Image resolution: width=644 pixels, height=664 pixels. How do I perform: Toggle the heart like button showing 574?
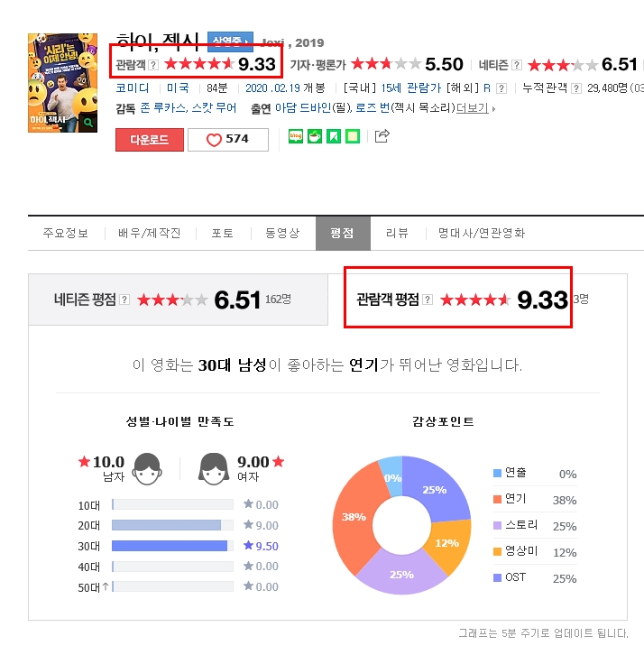point(228,139)
